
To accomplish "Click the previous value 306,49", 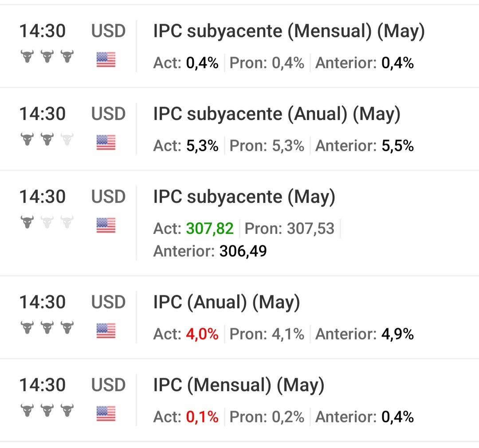I will [x=243, y=251].
